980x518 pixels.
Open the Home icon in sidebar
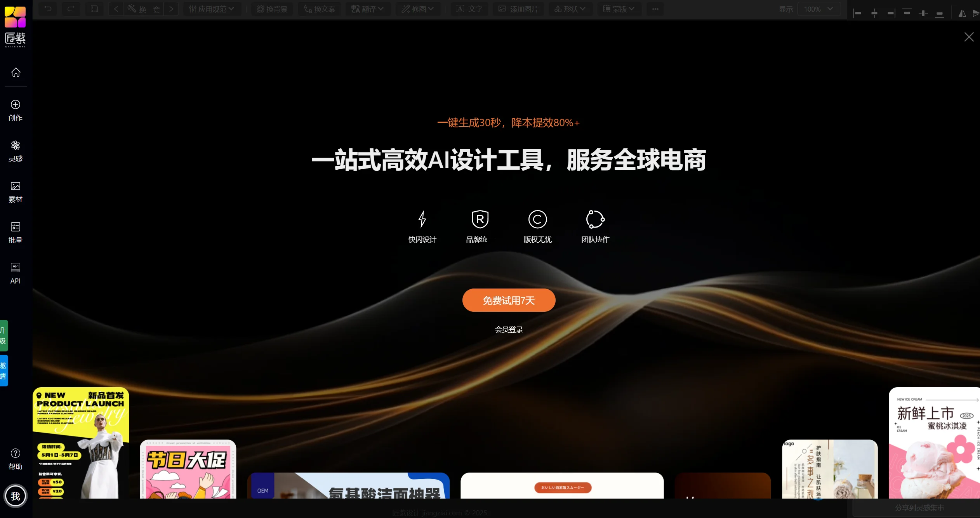tap(16, 72)
